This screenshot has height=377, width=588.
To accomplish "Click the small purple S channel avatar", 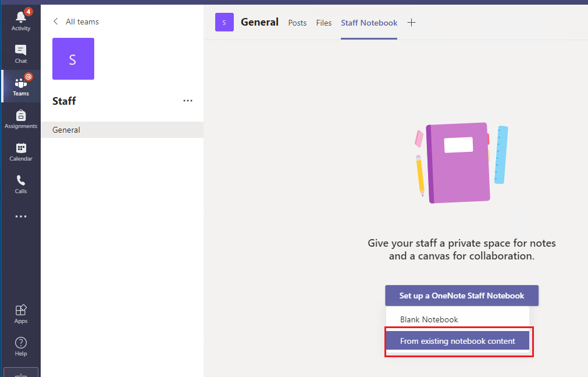I will coord(224,22).
